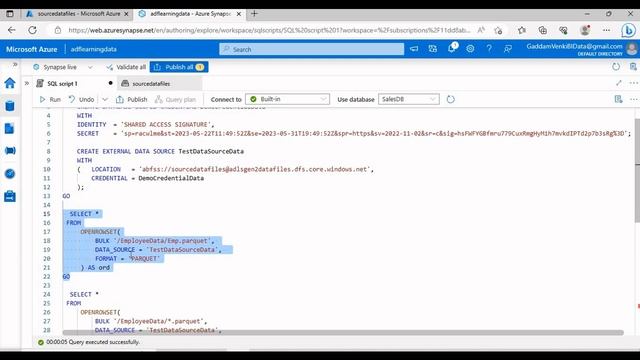Click the adflearningdata workspace name
This screenshot has height=360, width=640.
pos(93,49)
